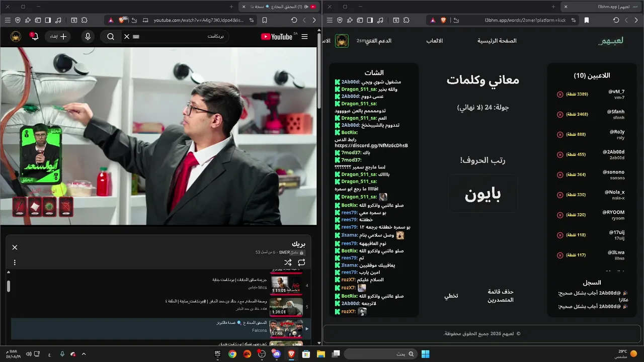Open الالعاب in the site nav
This screenshot has width=644, height=362.
[x=435, y=41]
